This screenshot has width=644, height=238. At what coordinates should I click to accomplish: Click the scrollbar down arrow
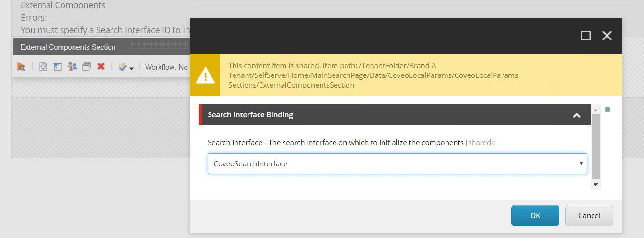tap(596, 184)
